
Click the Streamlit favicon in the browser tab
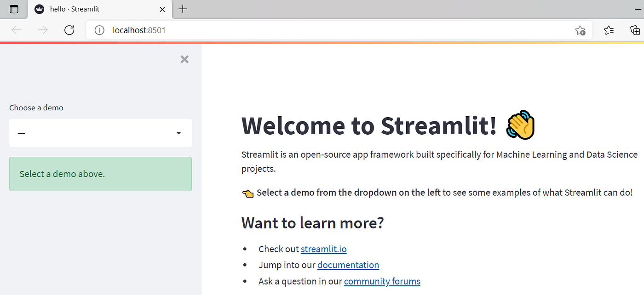39,9
